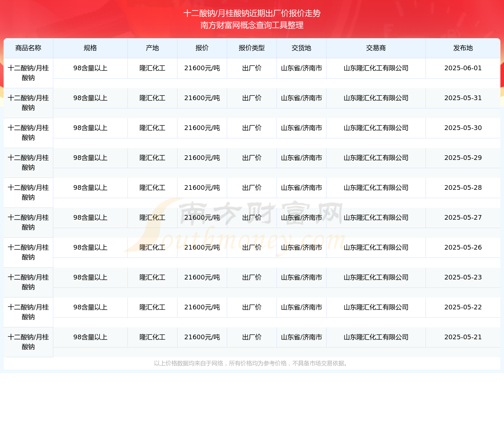Click 山东省/济南市 in the 2025-06-01 row
504x434 pixels.
(302, 68)
